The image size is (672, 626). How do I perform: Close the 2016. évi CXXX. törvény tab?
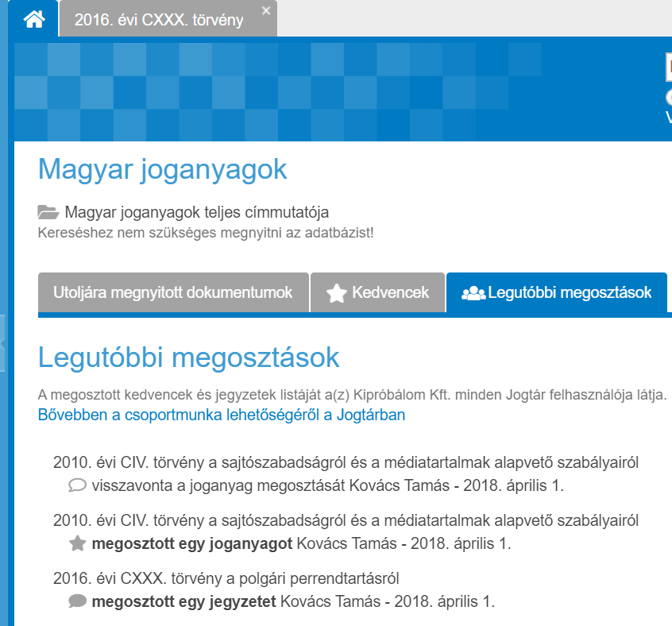click(x=266, y=11)
